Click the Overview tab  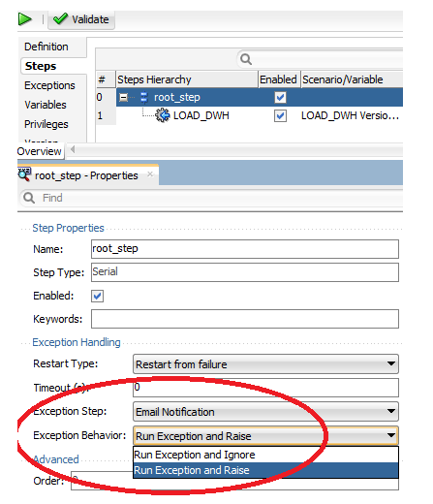[41, 151]
